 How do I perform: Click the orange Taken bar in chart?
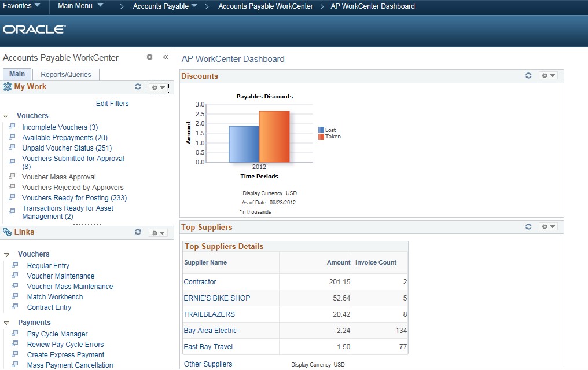[274, 137]
